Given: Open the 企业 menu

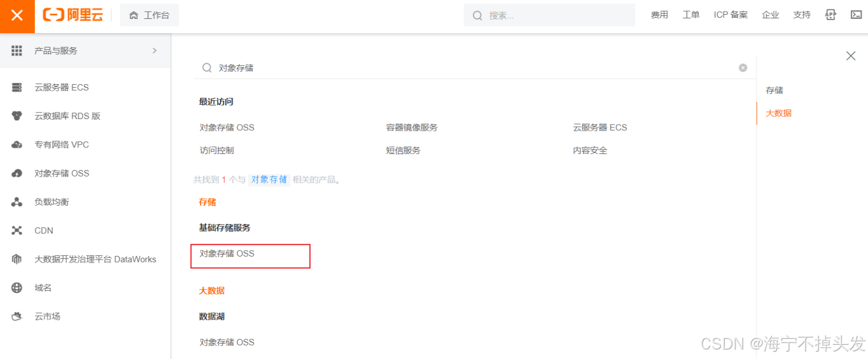Looking at the screenshot, I should pos(770,15).
